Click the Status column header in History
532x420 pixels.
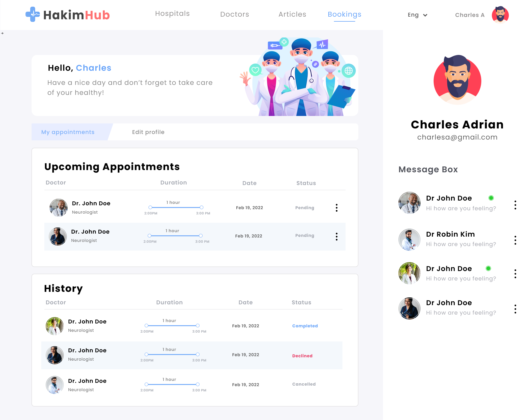pyautogui.click(x=301, y=302)
